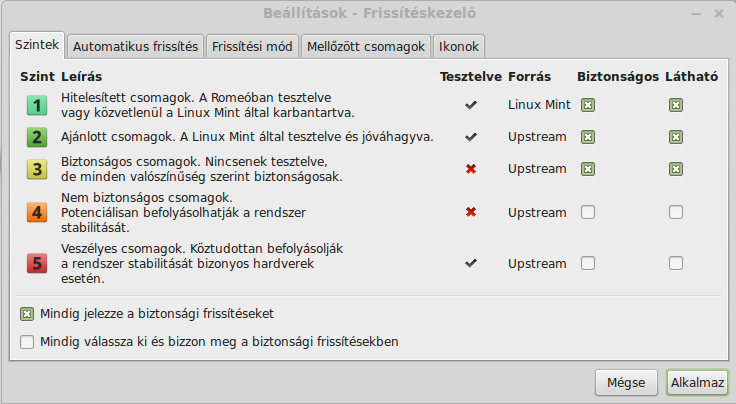Click the Mégse button

[x=626, y=383]
